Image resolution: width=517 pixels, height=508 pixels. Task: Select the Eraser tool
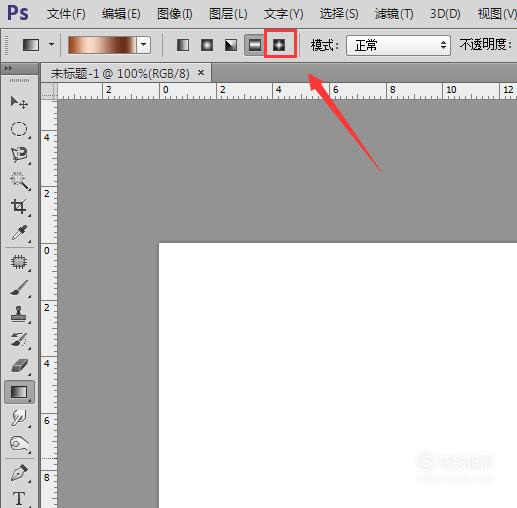(19, 366)
